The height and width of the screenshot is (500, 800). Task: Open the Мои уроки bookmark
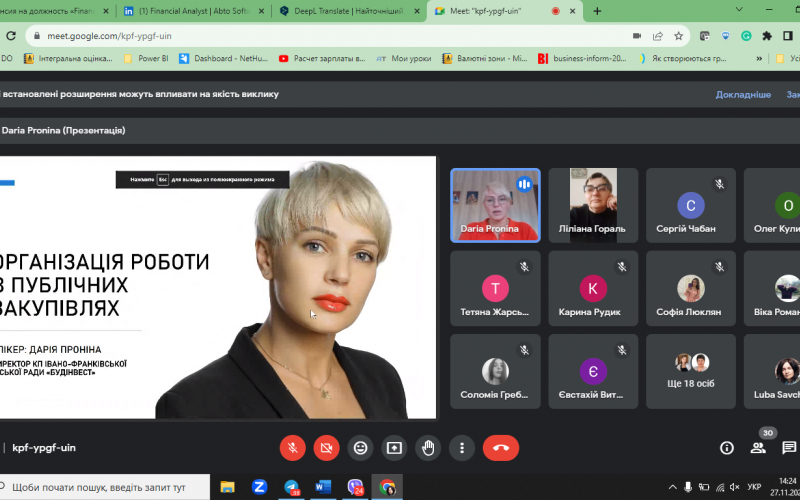[x=404, y=59]
